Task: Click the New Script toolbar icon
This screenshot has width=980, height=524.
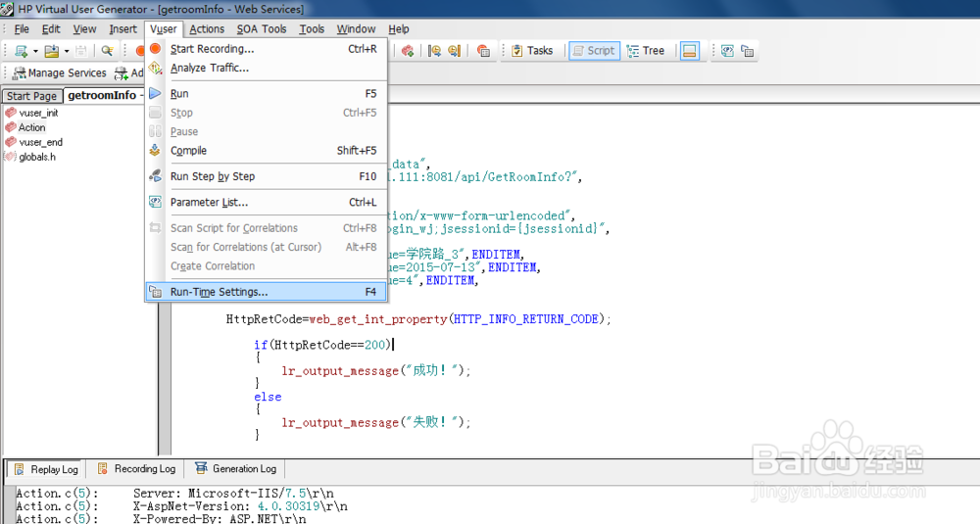Action: coord(22,51)
